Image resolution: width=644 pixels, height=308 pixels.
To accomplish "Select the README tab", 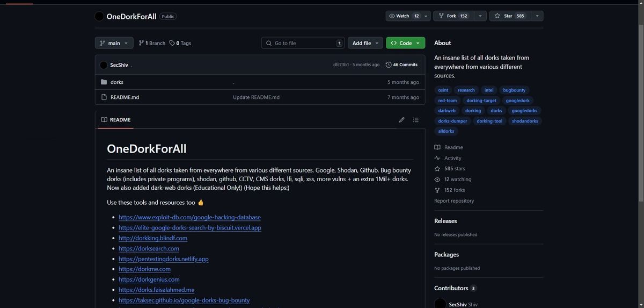I will [x=115, y=120].
